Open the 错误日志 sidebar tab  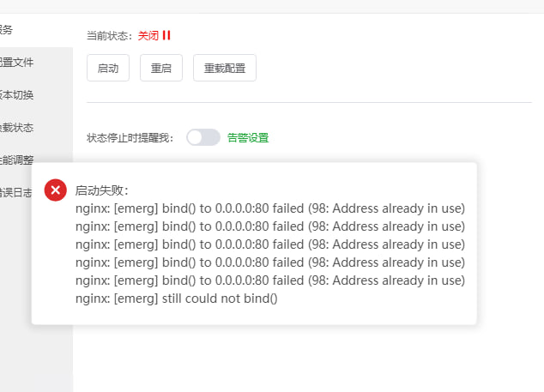tap(16, 192)
